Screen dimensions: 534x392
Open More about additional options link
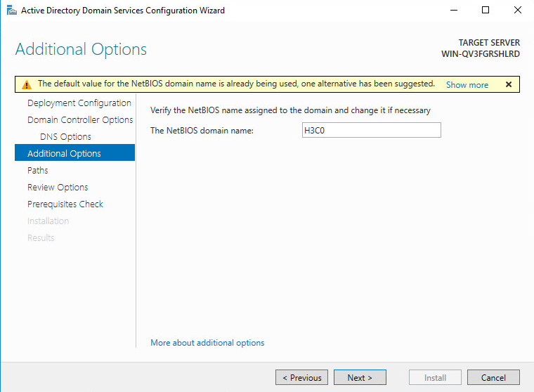pos(207,343)
